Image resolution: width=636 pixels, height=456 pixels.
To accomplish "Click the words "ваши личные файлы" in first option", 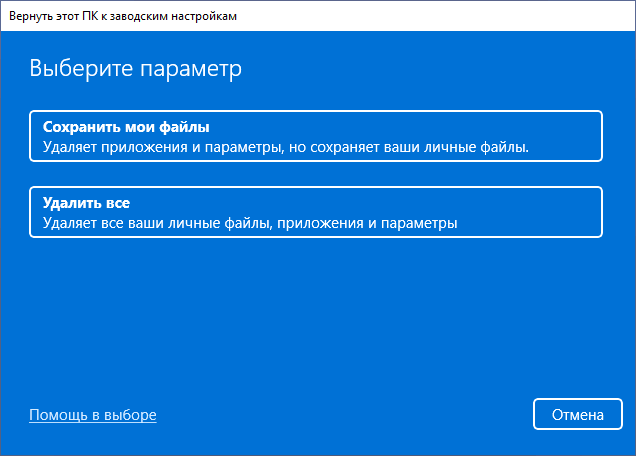I will [x=460, y=146].
